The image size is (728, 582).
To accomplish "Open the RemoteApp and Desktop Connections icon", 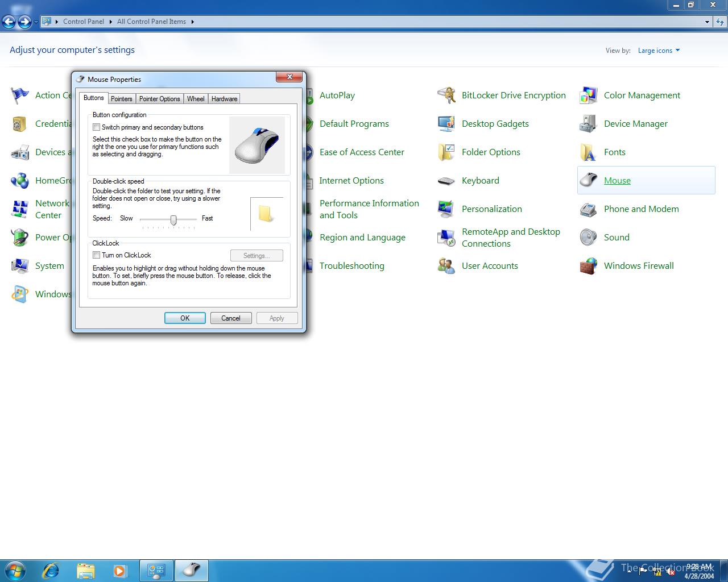I will pyautogui.click(x=446, y=238).
